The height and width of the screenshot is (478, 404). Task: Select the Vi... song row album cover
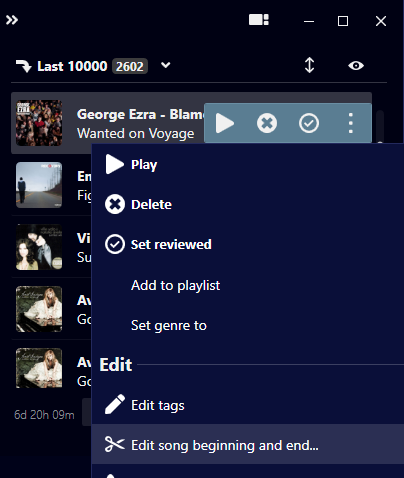pos(39,247)
